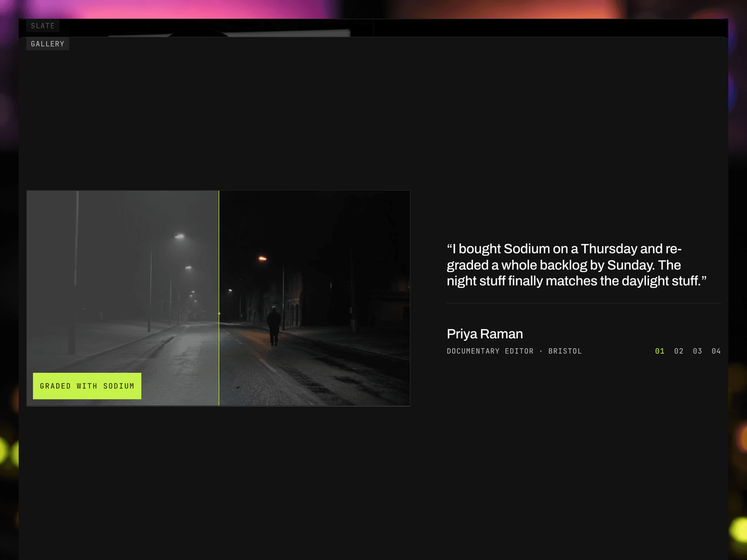747x560 pixels.
Task: Jump to testimonial 04
Action: (x=716, y=351)
